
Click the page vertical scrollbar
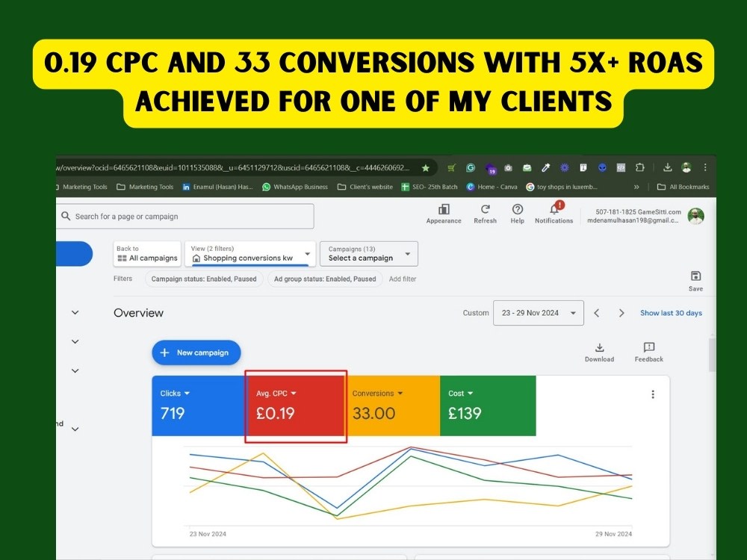(x=712, y=355)
